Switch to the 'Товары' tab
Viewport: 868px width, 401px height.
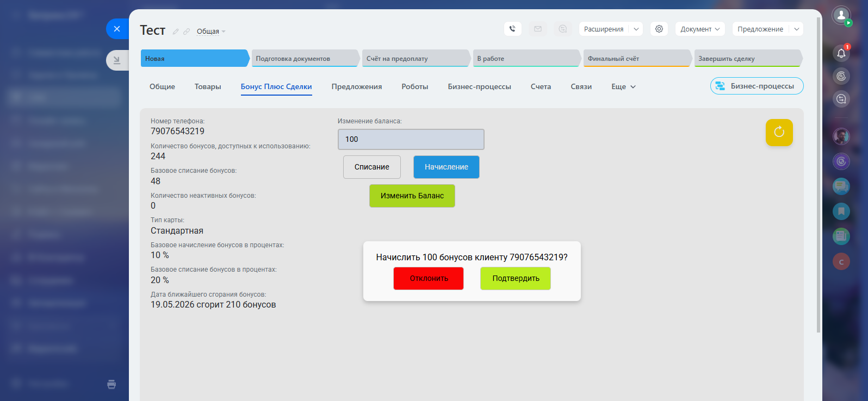[208, 86]
